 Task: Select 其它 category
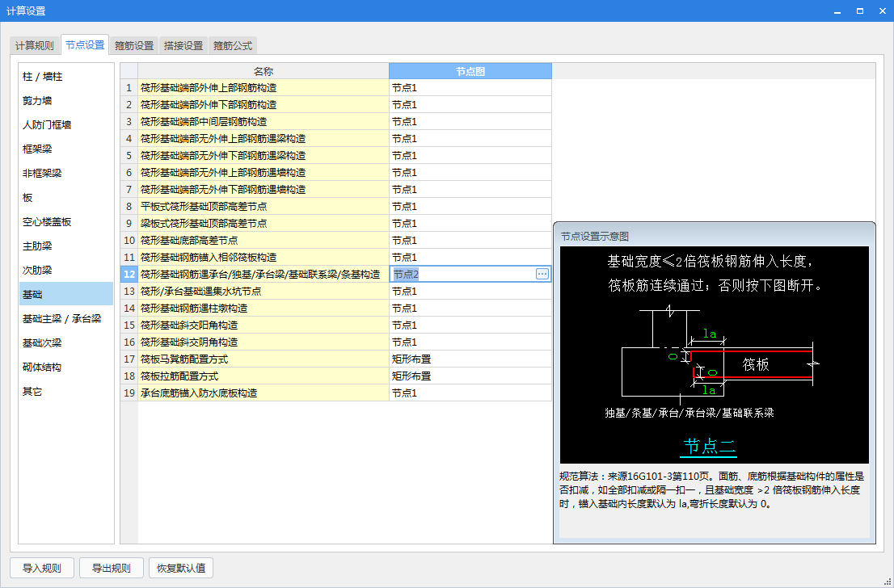tap(66, 392)
